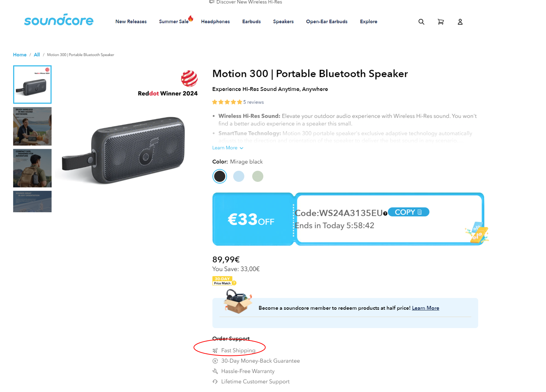Open the New Releases menu item

[x=131, y=22]
